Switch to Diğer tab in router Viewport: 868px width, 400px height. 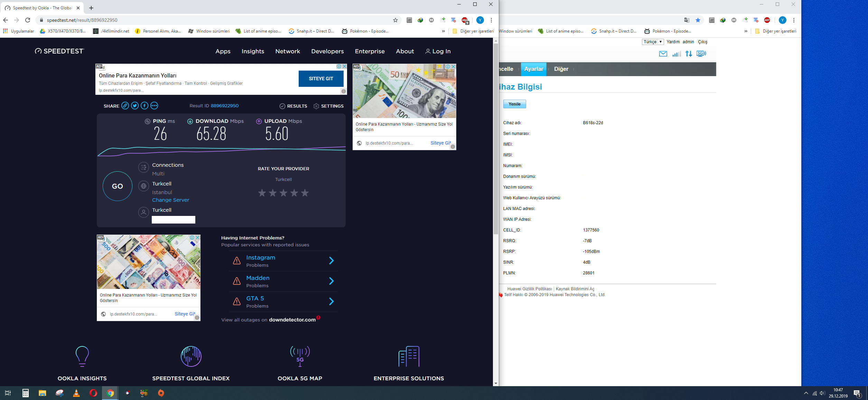tap(561, 69)
